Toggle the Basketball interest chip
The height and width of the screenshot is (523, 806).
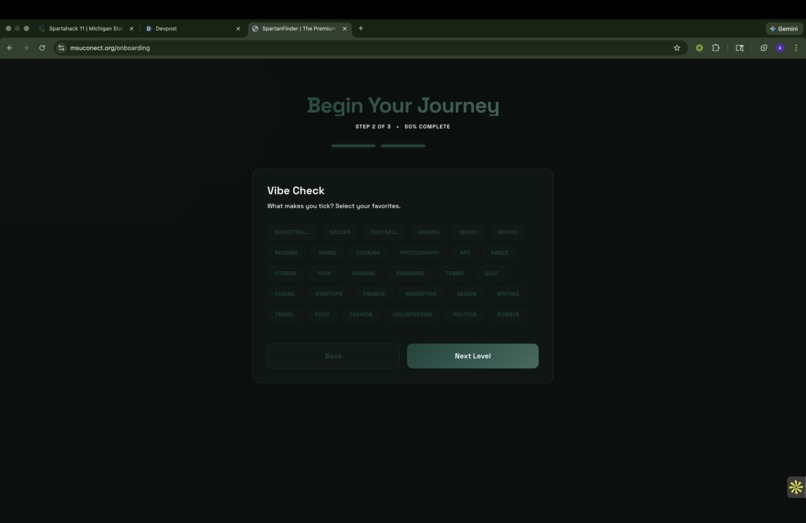pos(291,232)
